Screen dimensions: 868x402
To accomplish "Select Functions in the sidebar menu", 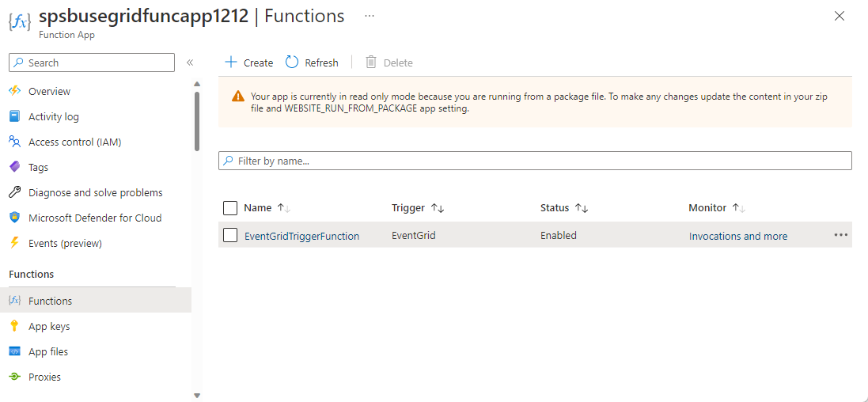I will [x=50, y=301].
